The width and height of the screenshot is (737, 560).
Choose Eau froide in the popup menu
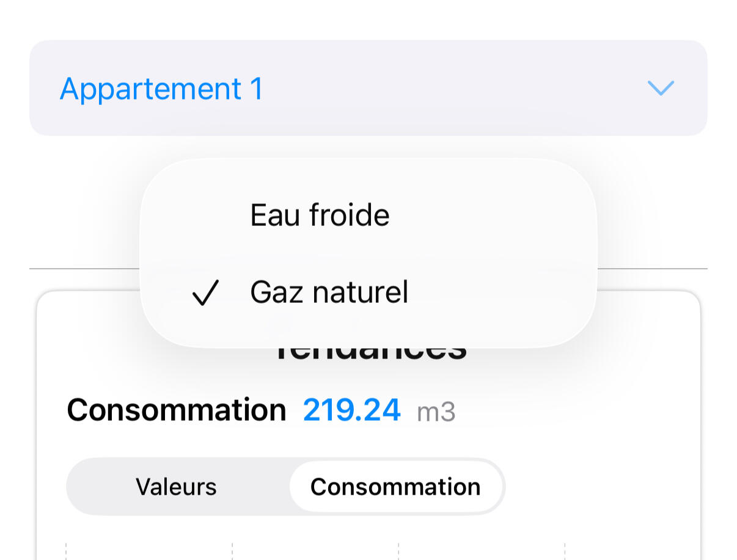coord(320,215)
